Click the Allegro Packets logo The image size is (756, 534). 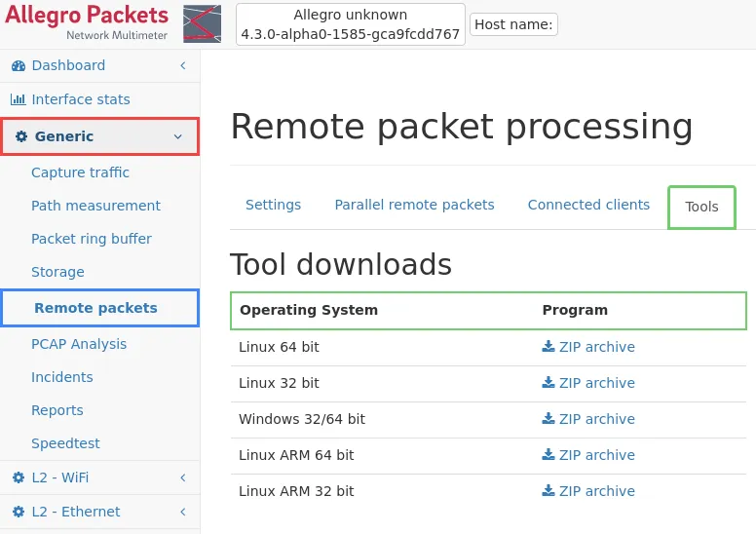click(86, 22)
